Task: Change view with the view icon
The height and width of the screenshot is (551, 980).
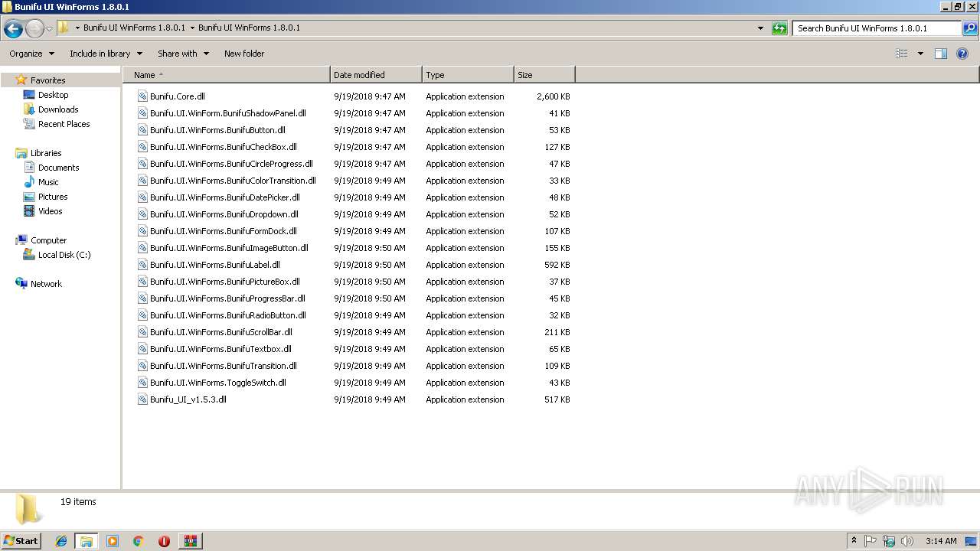Action: point(902,54)
